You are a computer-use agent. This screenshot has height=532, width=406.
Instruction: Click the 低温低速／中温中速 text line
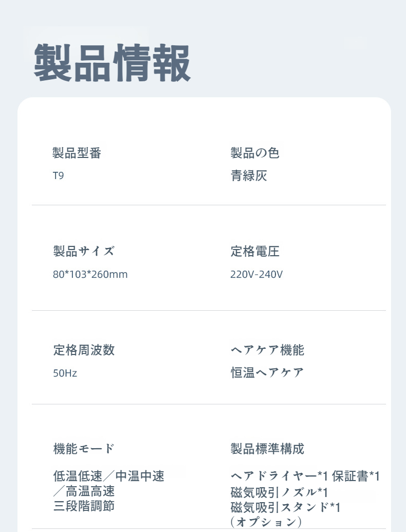108,476
